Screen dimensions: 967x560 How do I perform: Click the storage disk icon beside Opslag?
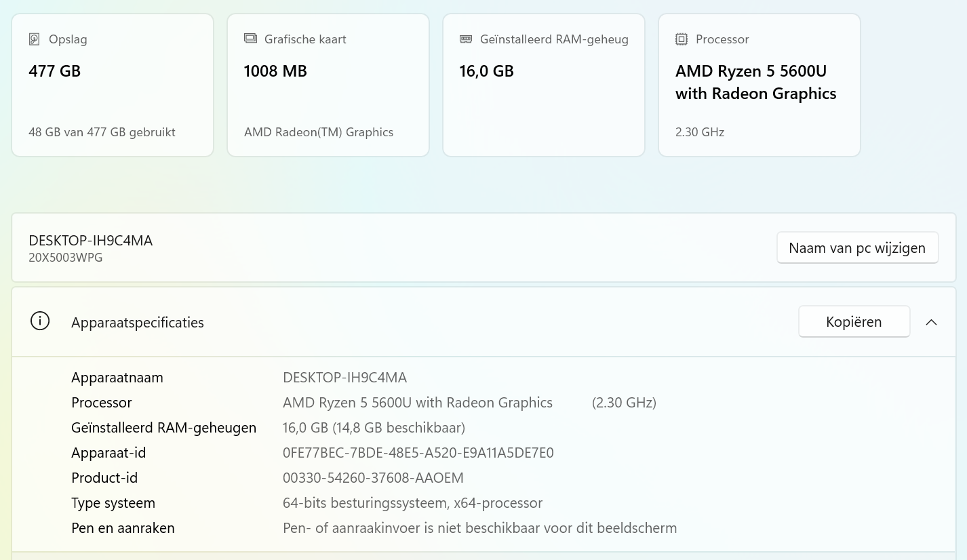point(35,39)
